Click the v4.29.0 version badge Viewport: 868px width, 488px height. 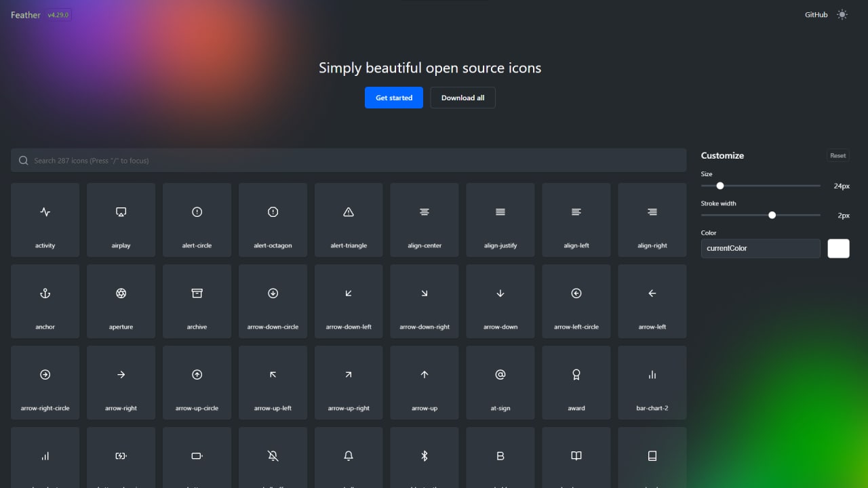(58, 14)
